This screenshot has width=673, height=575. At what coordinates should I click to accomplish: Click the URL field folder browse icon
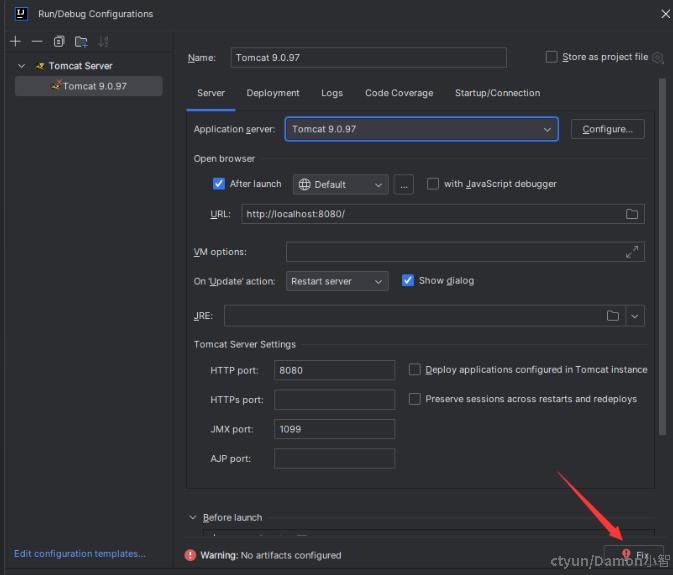pos(632,214)
